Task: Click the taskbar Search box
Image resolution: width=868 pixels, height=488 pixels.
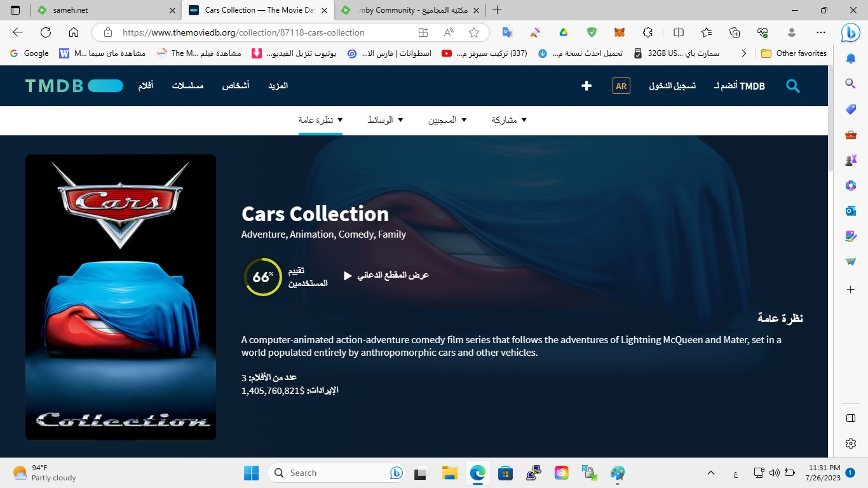Action: click(337, 473)
